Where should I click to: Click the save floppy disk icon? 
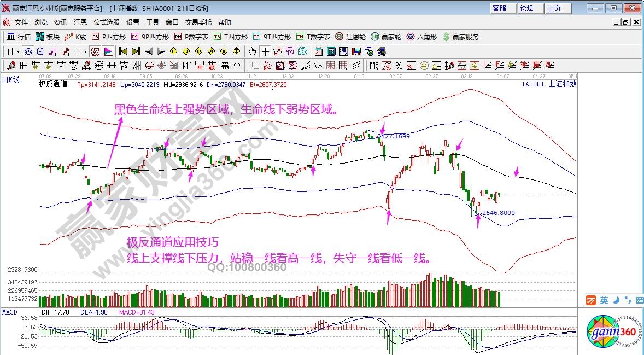point(356,51)
